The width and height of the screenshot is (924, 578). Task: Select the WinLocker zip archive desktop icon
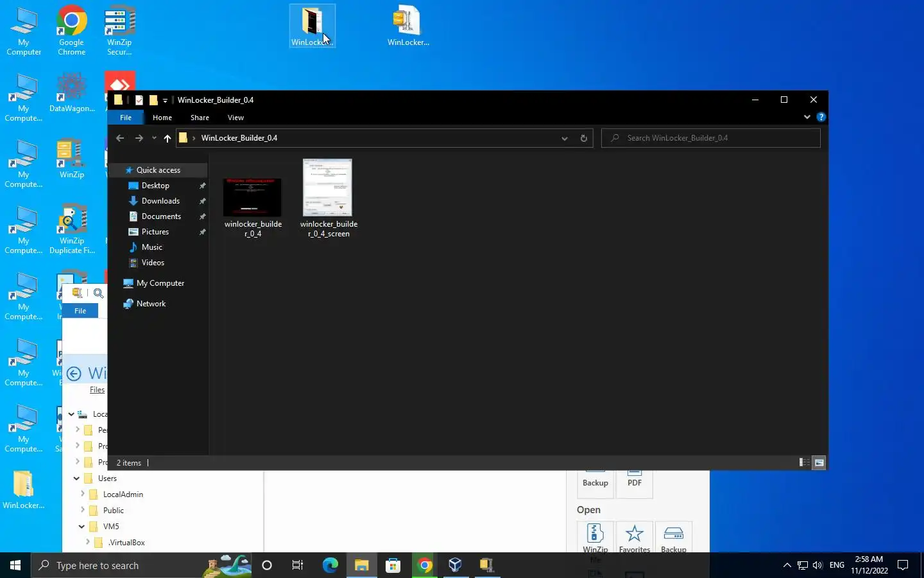408,26
